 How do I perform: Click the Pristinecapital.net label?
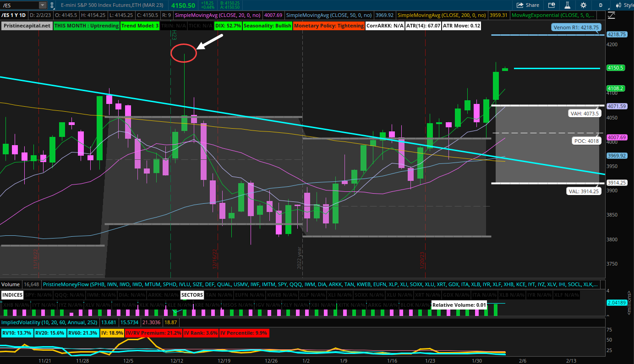[x=27, y=26]
